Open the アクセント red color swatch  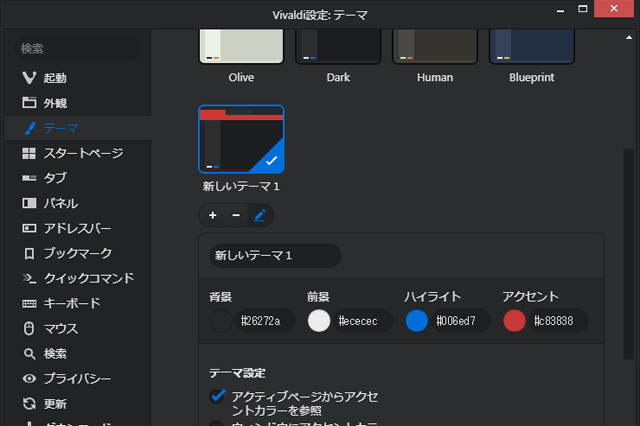[x=514, y=321]
